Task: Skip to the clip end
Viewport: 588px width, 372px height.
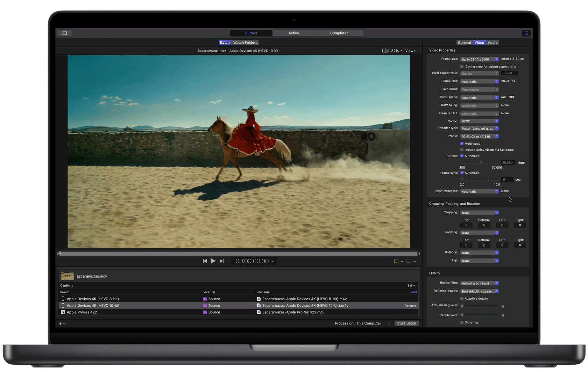Action: (x=221, y=261)
